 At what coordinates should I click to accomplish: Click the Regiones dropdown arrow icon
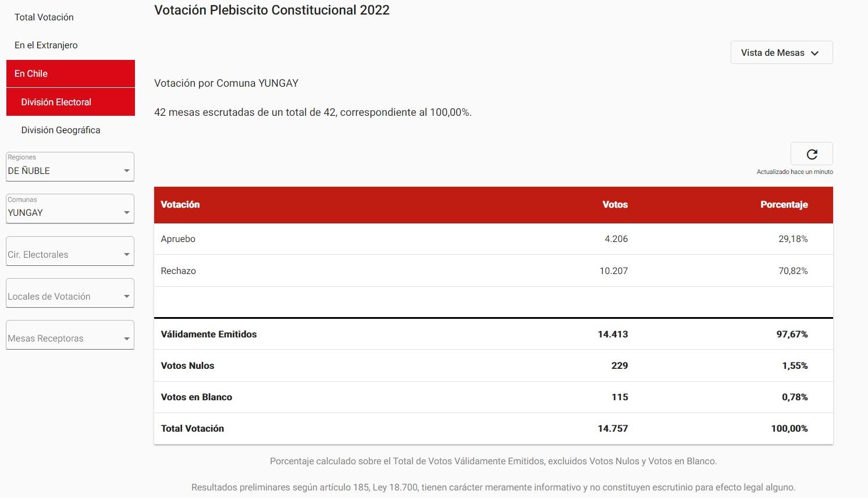(126, 171)
